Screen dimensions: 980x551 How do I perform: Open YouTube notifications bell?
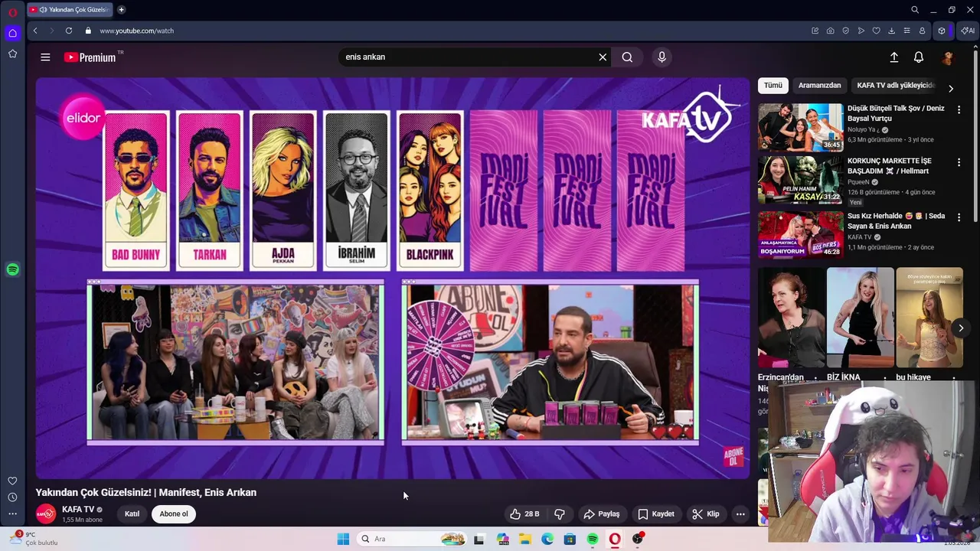[919, 57]
